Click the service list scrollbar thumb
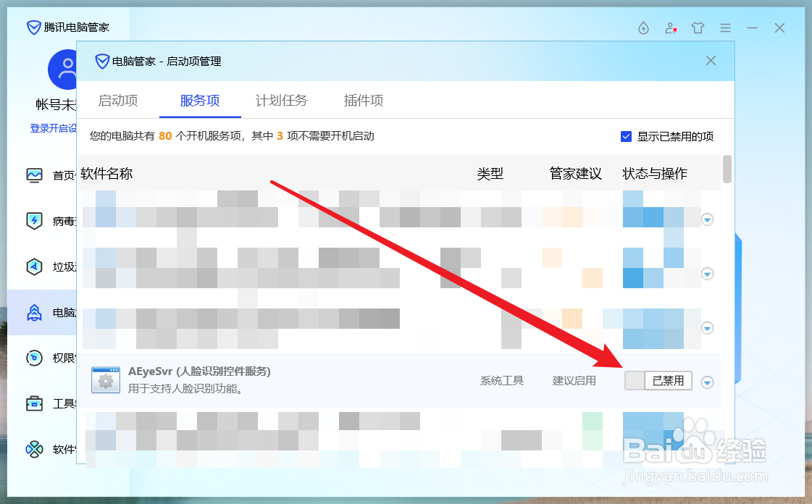 [x=727, y=169]
